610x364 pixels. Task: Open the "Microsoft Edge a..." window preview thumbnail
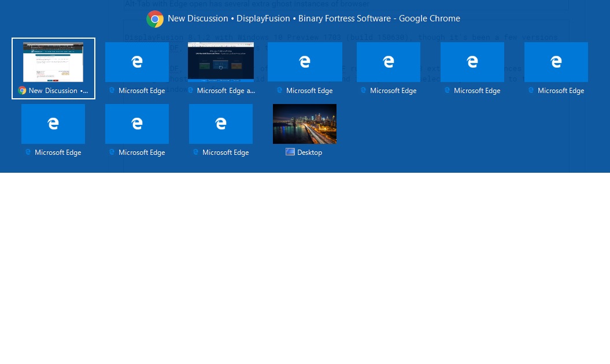(221, 62)
